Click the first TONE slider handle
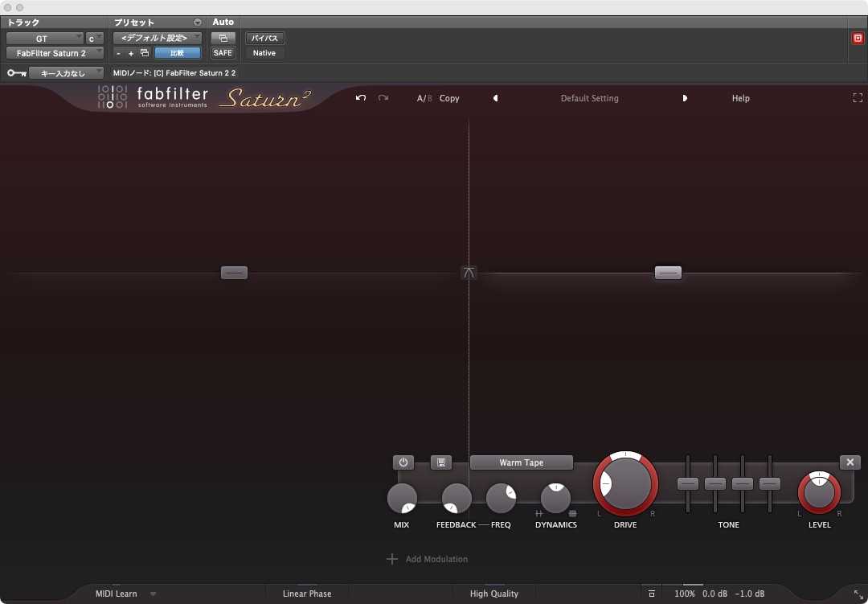 pos(688,483)
